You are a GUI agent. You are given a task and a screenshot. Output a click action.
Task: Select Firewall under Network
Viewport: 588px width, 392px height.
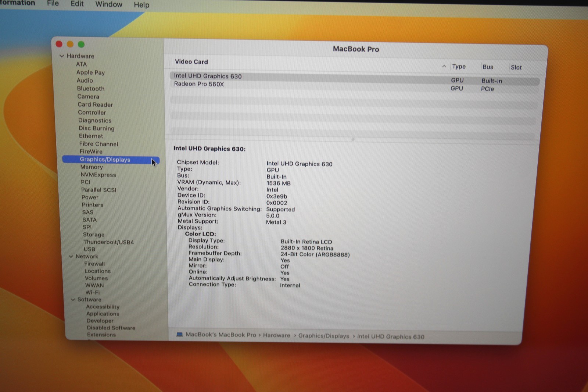coord(94,264)
